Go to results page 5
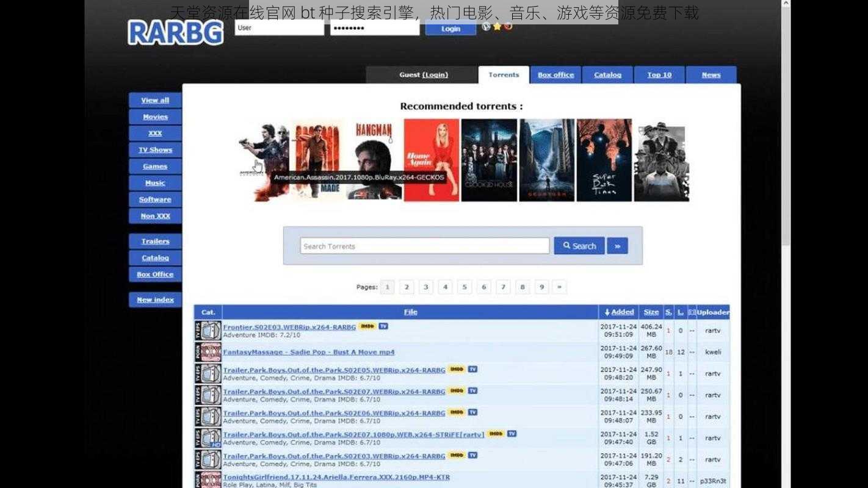Image resolution: width=868 pixels, height=488 pixels. pyautogui.click(x=465, y=287)
